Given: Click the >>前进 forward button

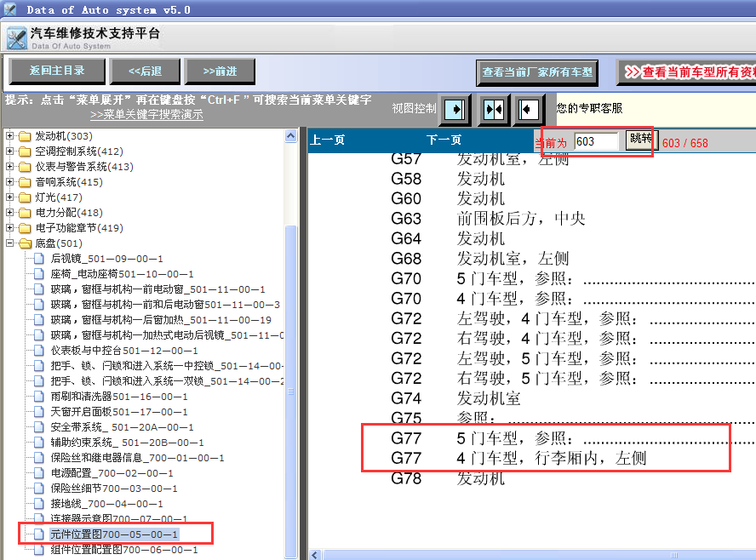Looking at the screenshot, I should click(x=220, y=71).
